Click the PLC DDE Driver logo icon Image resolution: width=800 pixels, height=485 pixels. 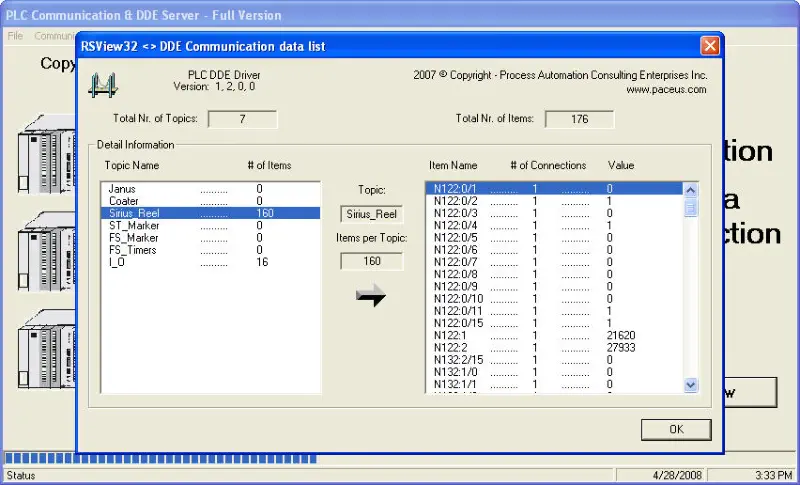point(104,85)
